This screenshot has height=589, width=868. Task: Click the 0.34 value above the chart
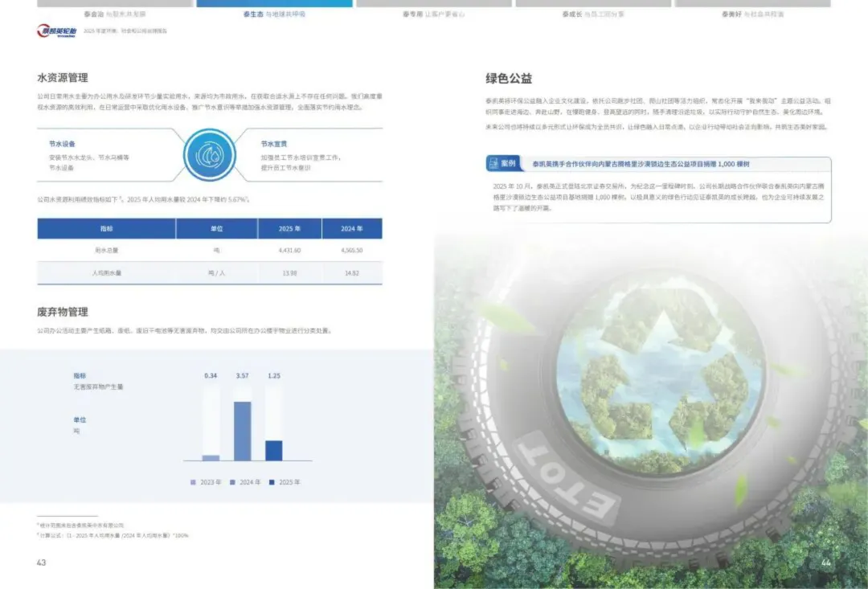click(x=211, y=376)
